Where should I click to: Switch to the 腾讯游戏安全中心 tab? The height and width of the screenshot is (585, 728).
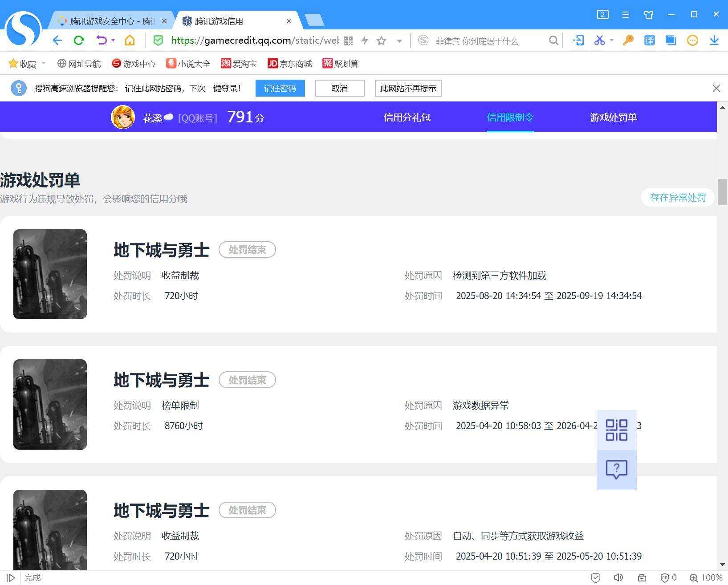tap(112, 21)
